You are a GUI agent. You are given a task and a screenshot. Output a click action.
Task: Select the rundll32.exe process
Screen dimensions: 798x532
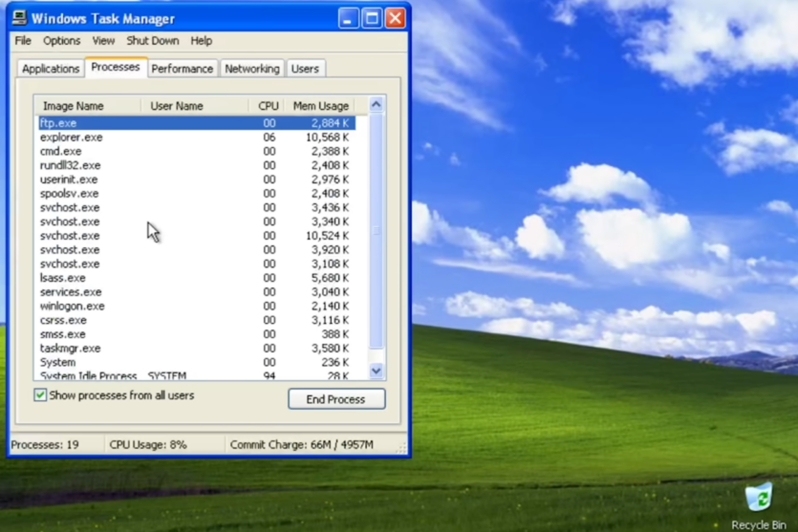tap(197, 165)
